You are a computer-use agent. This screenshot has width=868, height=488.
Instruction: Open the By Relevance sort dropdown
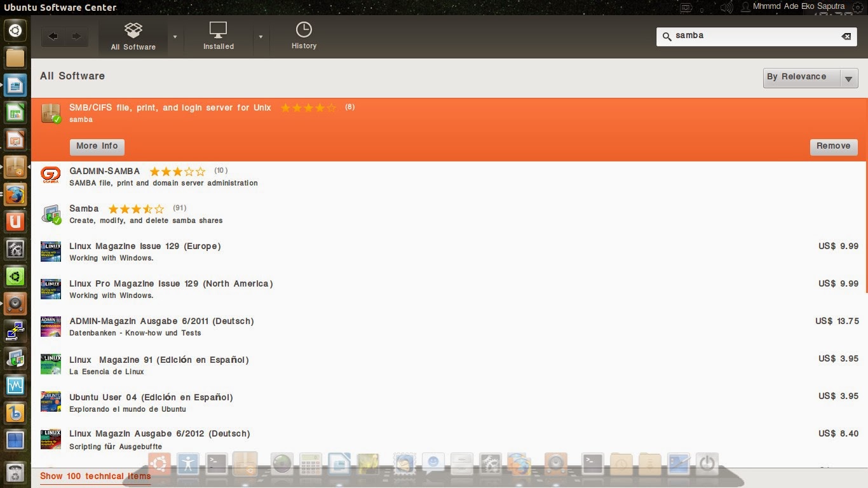pyautogui.click(x=810, y=78)
